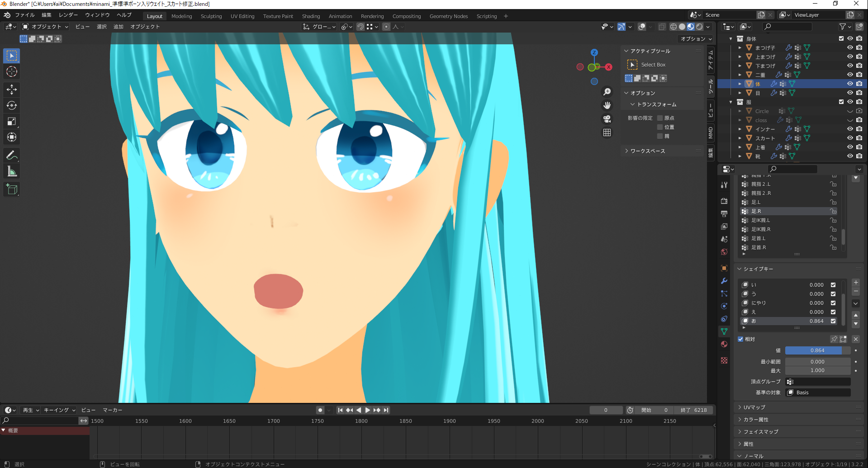Viewport: 868px width, 468px height.
Task: Switch to the Sculpting workspace tab
Action: (211, 16)
